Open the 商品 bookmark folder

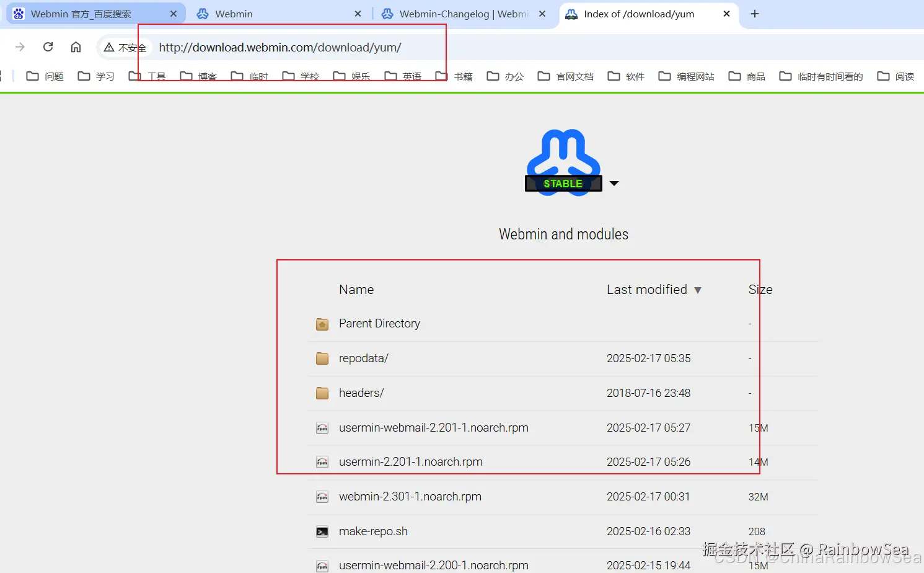[x=747, y=76]
